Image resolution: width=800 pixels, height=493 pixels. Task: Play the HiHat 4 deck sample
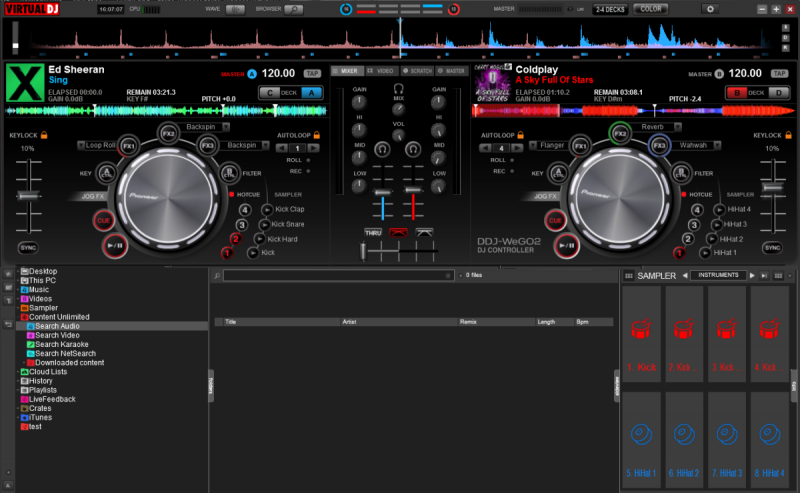[719, 209]
